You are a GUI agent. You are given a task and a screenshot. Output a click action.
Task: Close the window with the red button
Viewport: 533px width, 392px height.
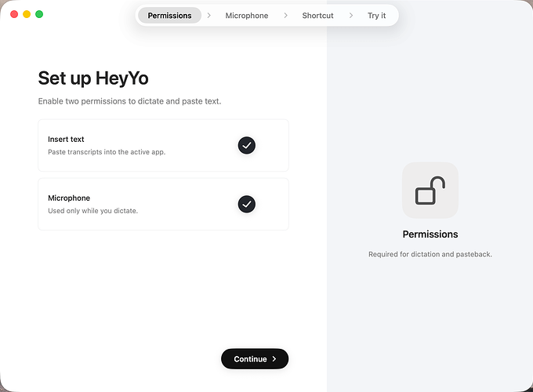pyautogui.click(x=14, y=14)
